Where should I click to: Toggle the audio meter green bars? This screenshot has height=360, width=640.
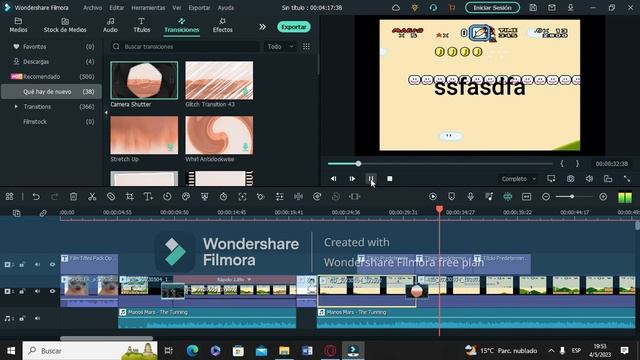(x=624, y=197)
